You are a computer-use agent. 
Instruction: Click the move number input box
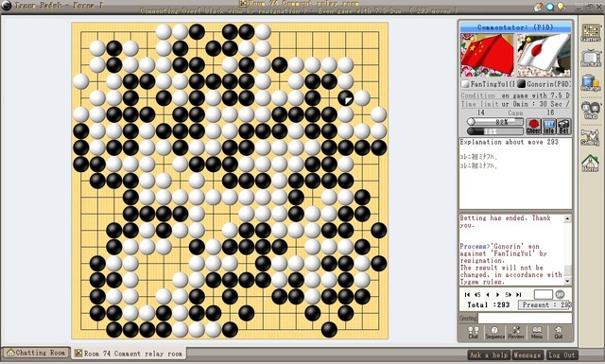point(544,295)
